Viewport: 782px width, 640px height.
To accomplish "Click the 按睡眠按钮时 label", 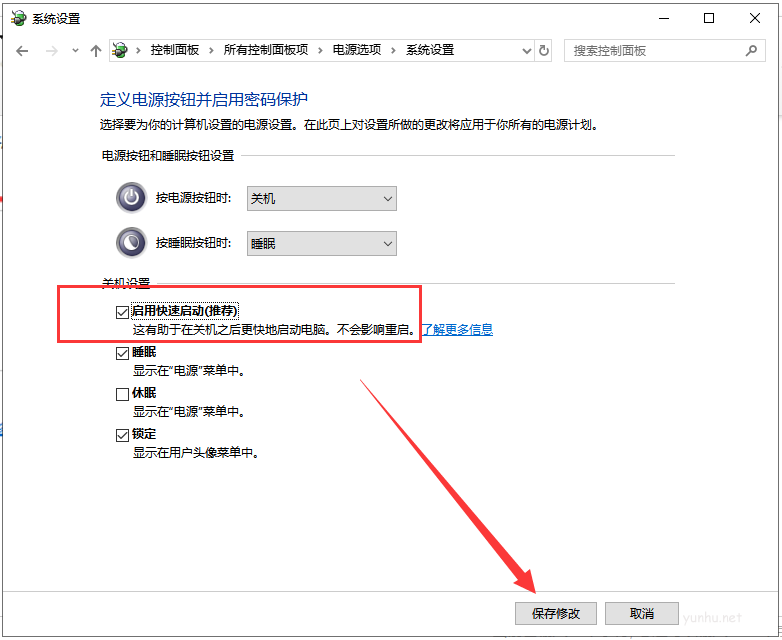I will pos(194,243).
